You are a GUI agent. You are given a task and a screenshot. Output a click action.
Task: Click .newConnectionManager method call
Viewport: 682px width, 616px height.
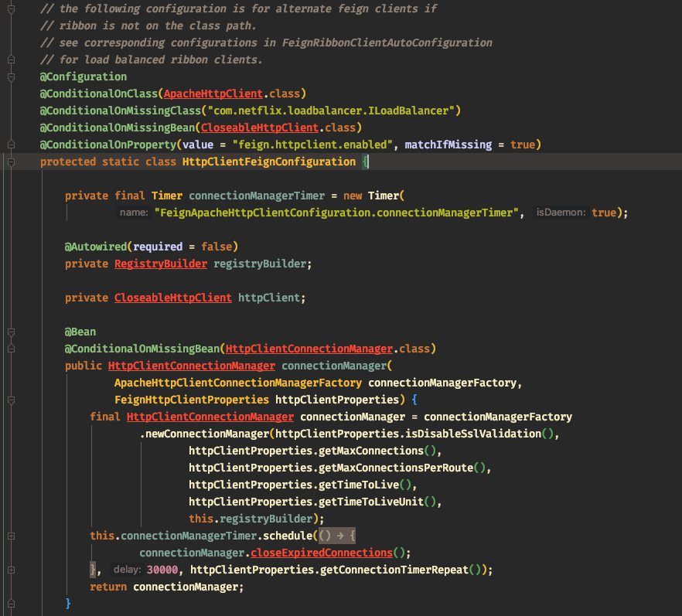(x=204, y=434)
